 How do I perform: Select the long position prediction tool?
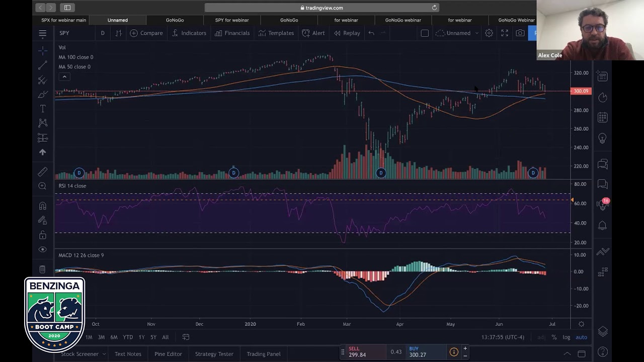[x=43, y=138]
